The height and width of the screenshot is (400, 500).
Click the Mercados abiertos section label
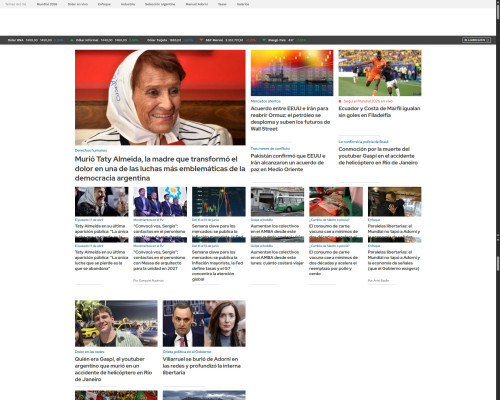[x=266, y=101]
